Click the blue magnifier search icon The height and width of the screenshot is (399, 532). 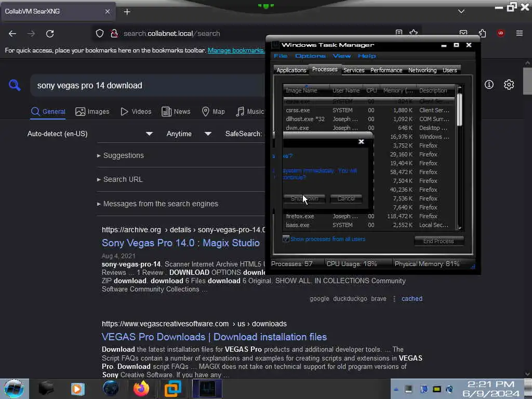coord(15,85)
